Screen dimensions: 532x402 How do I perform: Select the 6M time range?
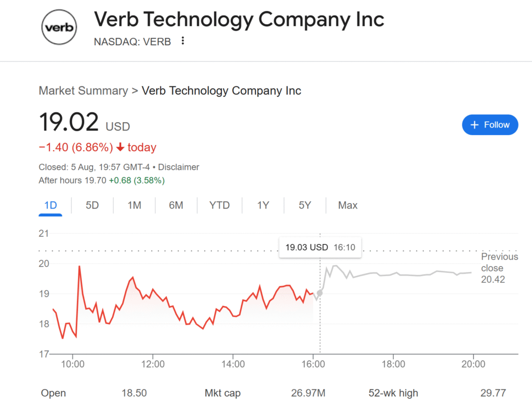[x=176, y=205]
